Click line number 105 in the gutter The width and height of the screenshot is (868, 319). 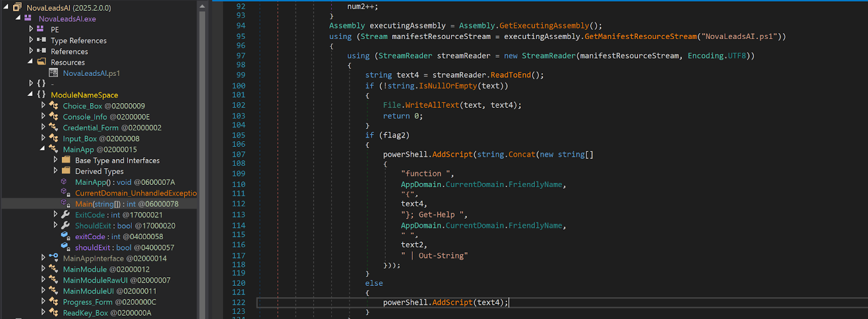239,135
